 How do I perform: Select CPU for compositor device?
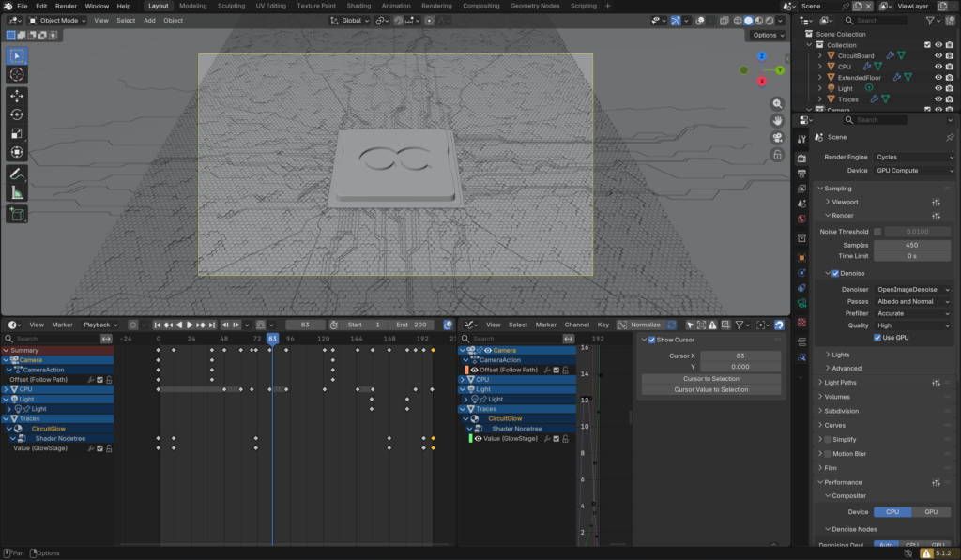click(892, 512)
